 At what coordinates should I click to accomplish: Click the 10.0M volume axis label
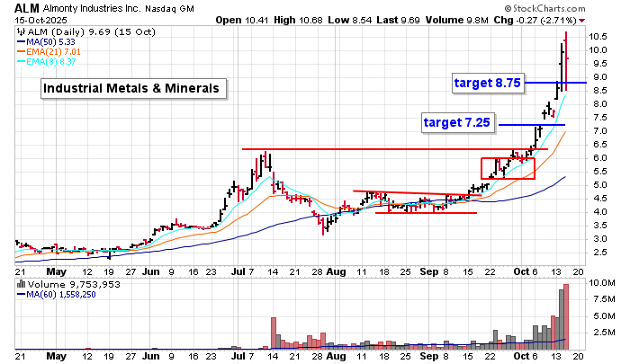point(604,282)
